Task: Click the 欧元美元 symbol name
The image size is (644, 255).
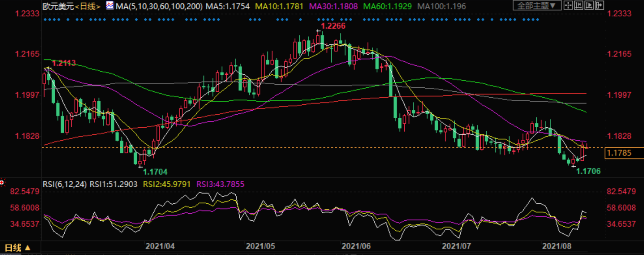Action: coord(58,6)
